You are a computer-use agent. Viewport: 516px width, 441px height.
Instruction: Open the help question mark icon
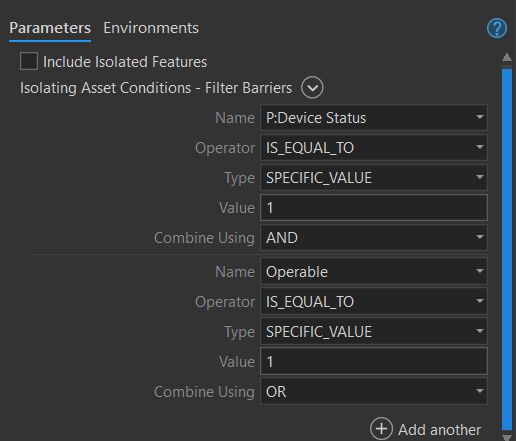pos(497,28)
